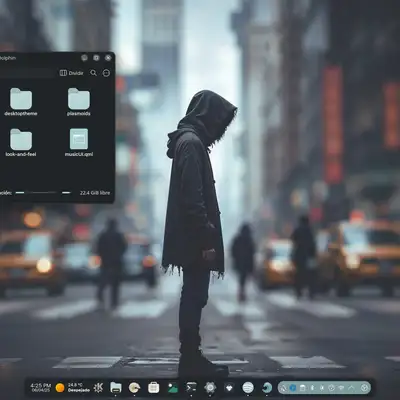Image resolution: width=400 pixels, height=400 pixels.
Task: Open Dolphin's hamburger menu button
Action: 106,73
